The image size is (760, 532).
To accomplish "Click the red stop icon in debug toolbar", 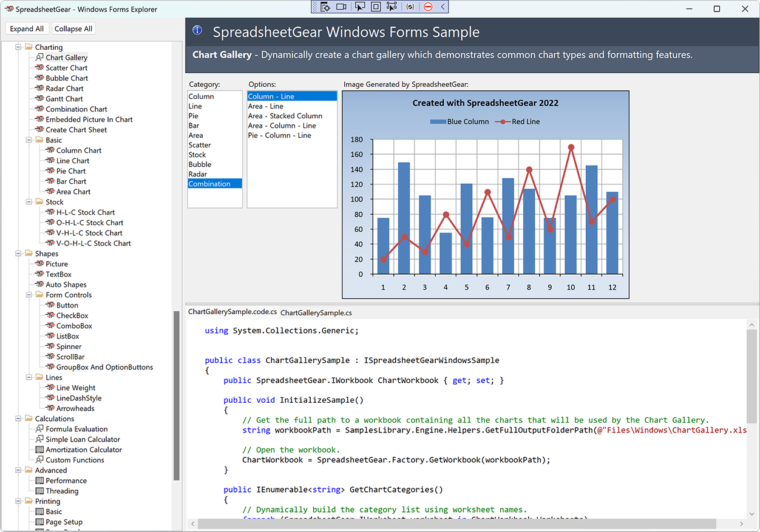I will [x=428, y=7].
